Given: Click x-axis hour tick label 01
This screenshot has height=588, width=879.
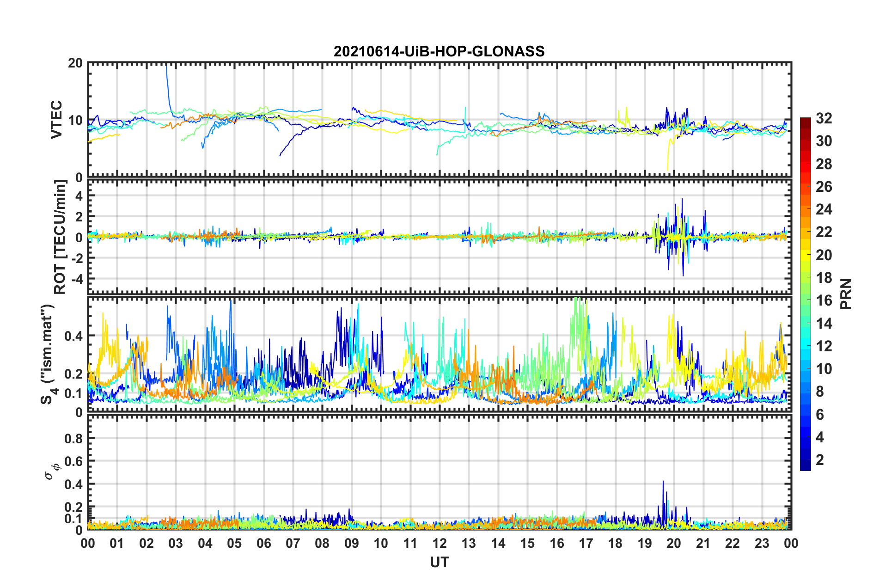Looking at the screenshot, I should tap(117, 543).
